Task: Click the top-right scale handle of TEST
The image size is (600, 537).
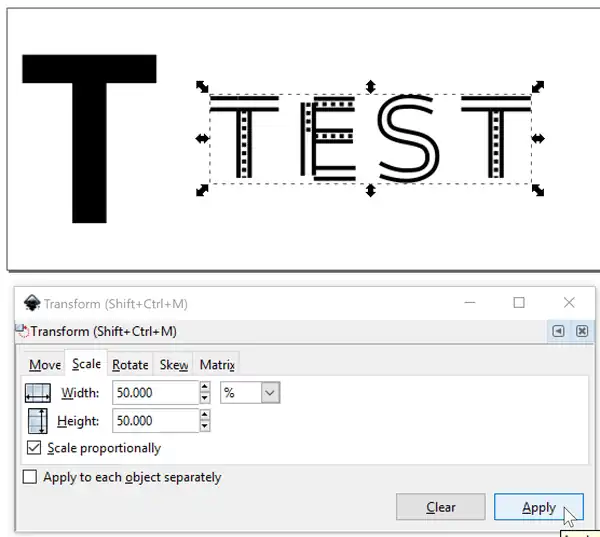Action: [538, 88]
